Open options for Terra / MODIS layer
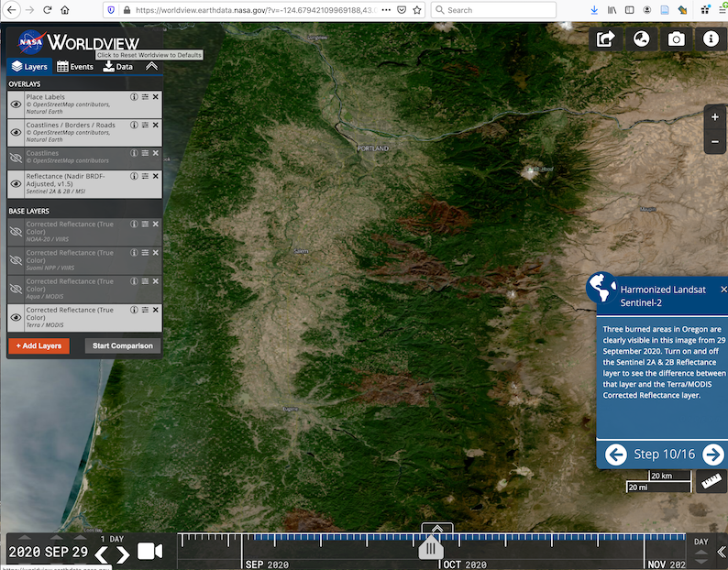 tap(145, 310)
